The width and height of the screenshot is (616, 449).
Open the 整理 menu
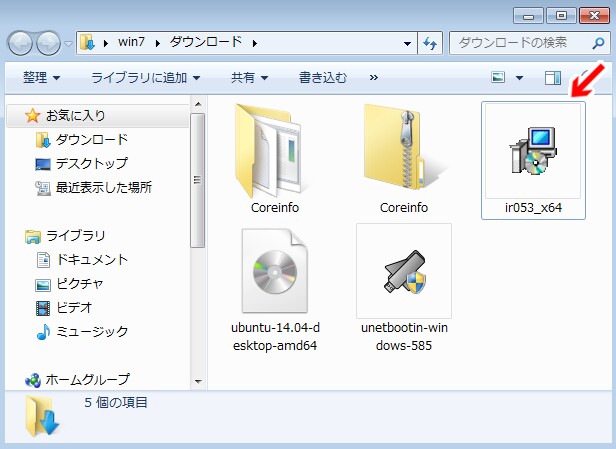[x=42, y=77]
